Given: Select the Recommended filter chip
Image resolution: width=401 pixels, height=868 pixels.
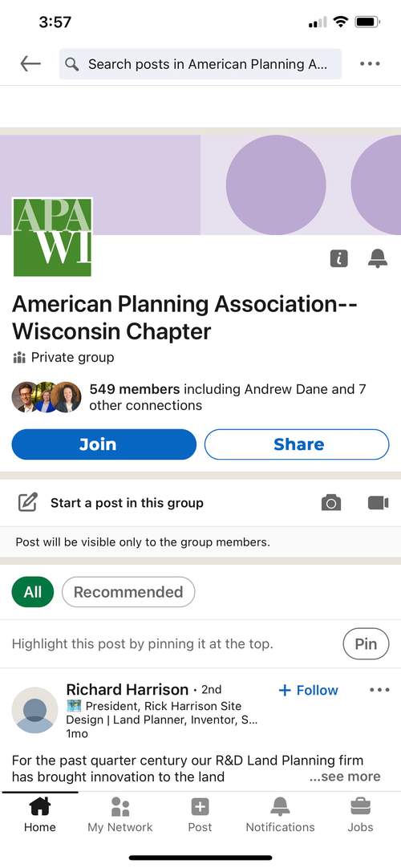Looking at the screenshot, I should pyautogui.click(x=128, y=592).
